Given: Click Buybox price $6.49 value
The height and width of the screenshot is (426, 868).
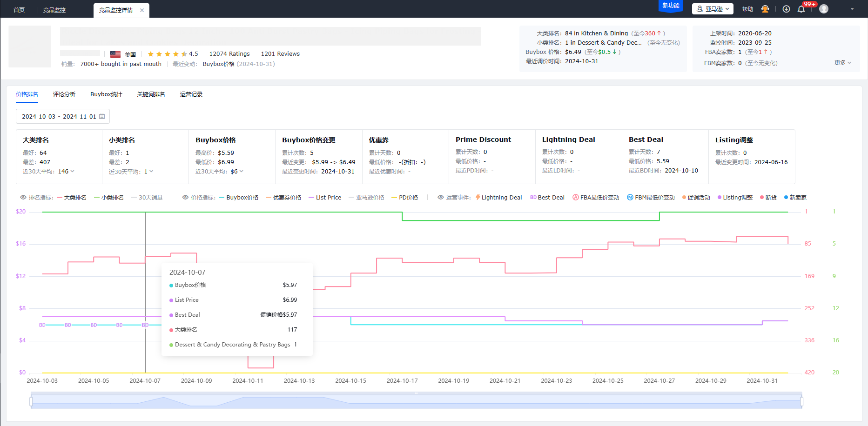Looking at the screenshot, I should click(573, 52).
